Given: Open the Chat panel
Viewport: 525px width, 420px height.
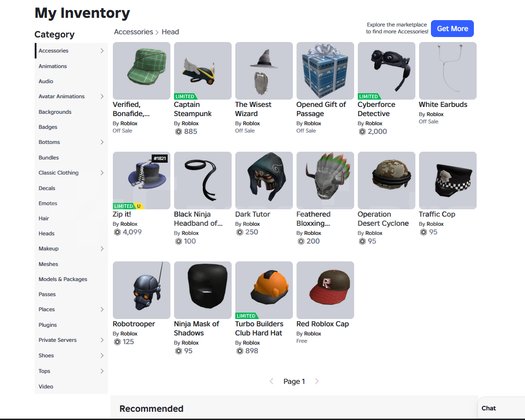Looking at the screenshot, I should click(x=489, y=408).
